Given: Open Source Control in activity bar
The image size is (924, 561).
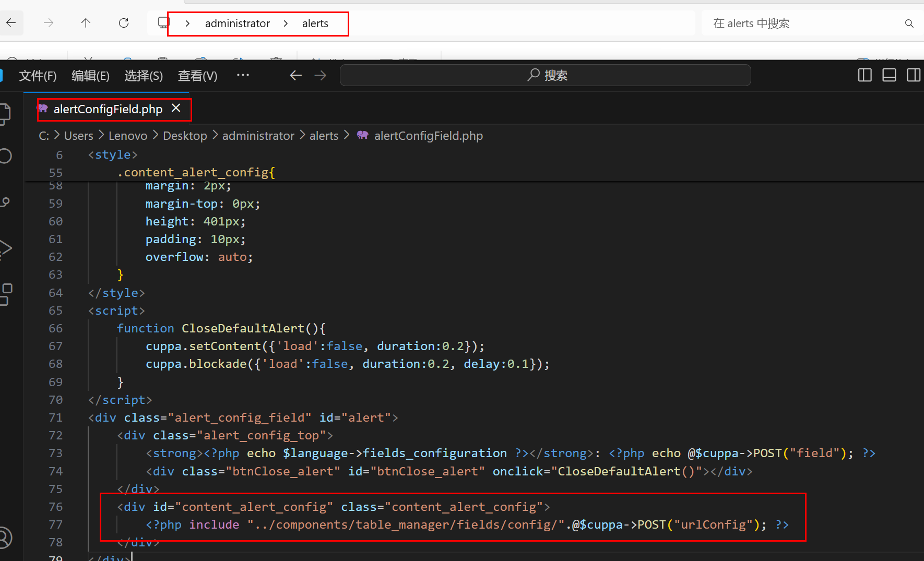Looking at the screenshot, I should [5, 202].
